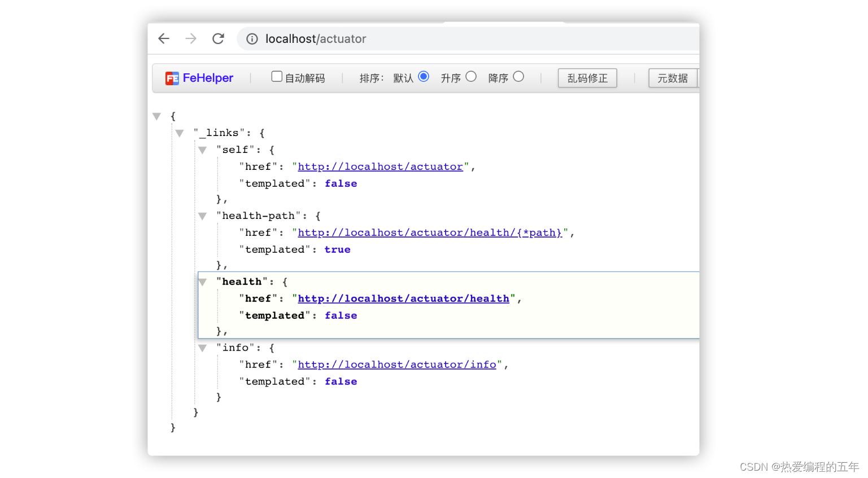Select the 降序 sort radio button
The width and height of the screenshot is (868, 478).
pyautogui.click(x=518, y=76)
